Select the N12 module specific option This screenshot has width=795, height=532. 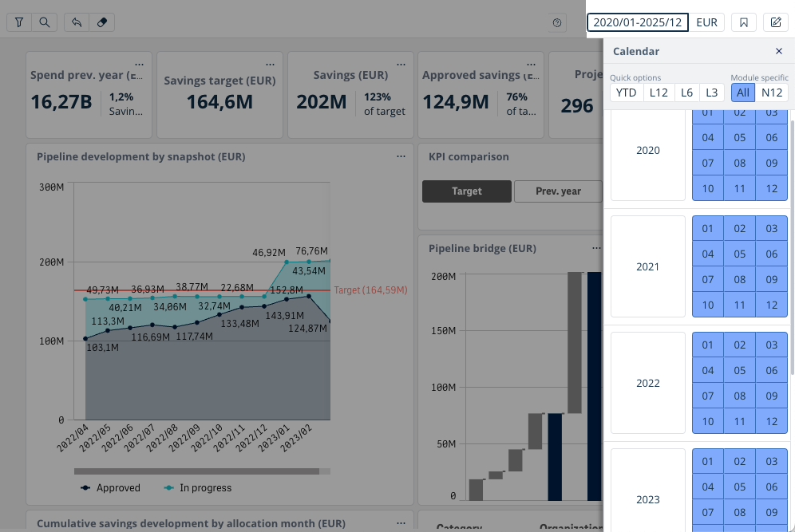pos(772,93)
